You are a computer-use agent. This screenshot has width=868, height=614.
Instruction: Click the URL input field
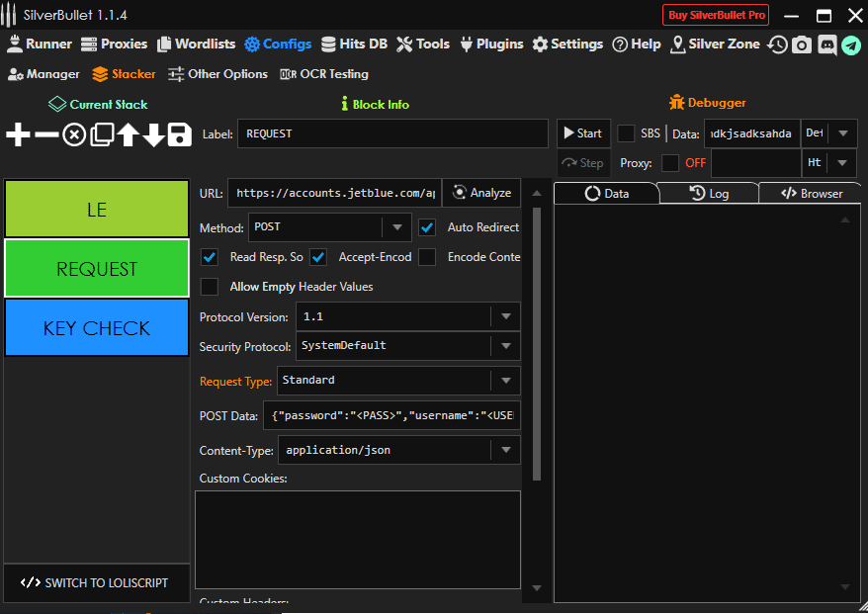tap(334, 194)
